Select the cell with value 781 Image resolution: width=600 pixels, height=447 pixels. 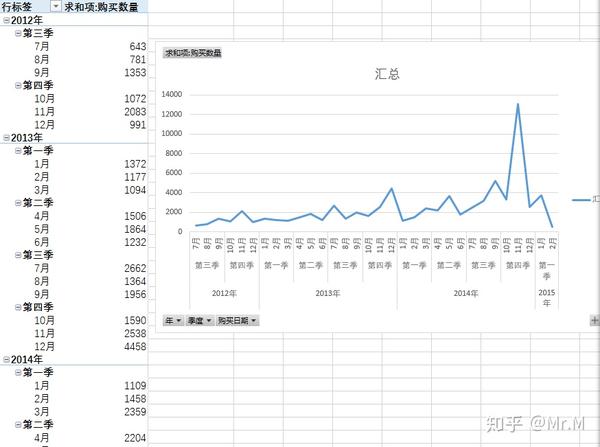click(x=137, y=59)
